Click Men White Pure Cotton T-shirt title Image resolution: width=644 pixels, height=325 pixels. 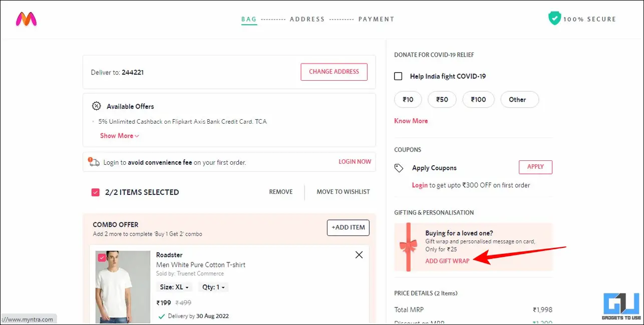pos(201,264)
